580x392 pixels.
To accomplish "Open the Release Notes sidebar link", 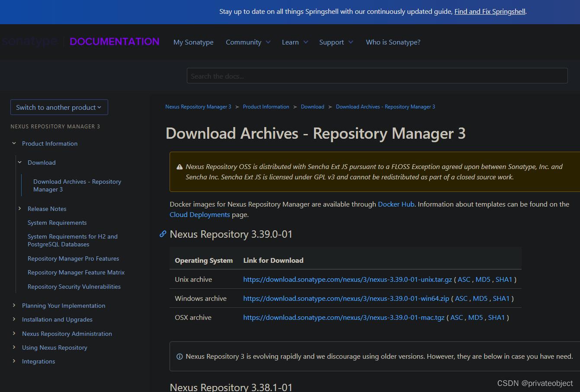I will [x=47, y=209].
